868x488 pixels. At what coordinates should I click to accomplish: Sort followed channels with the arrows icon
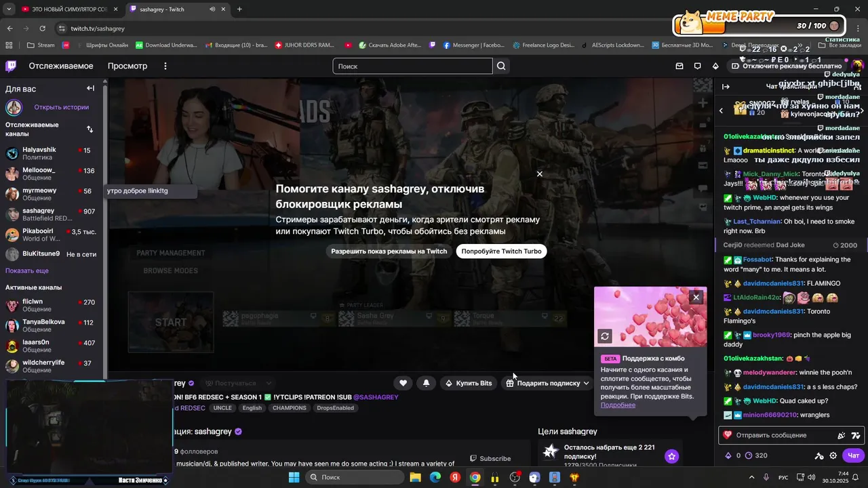pos(90,129)
